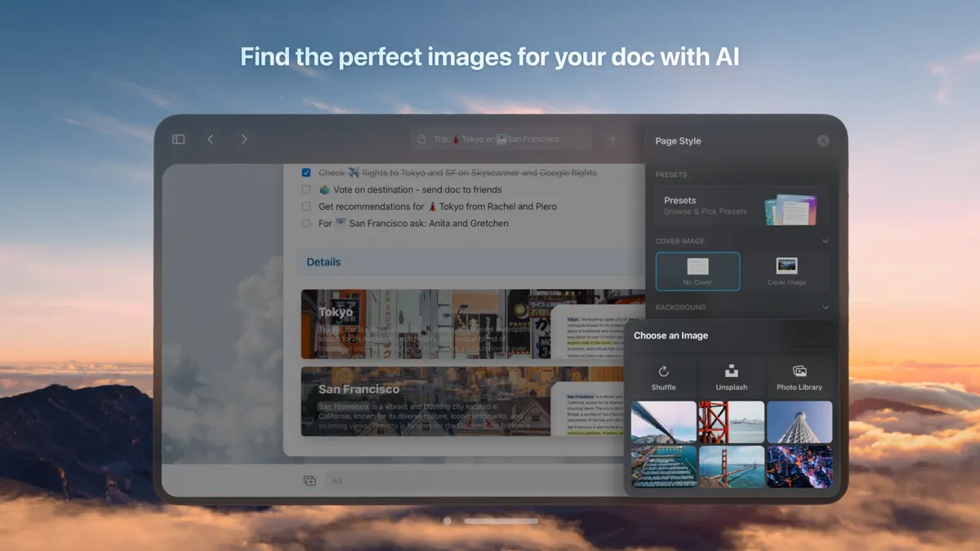The width and height of the screenshot is (980, 551).
Task: Click the template picker icon near the text field
Action: [x=310, y=481]
